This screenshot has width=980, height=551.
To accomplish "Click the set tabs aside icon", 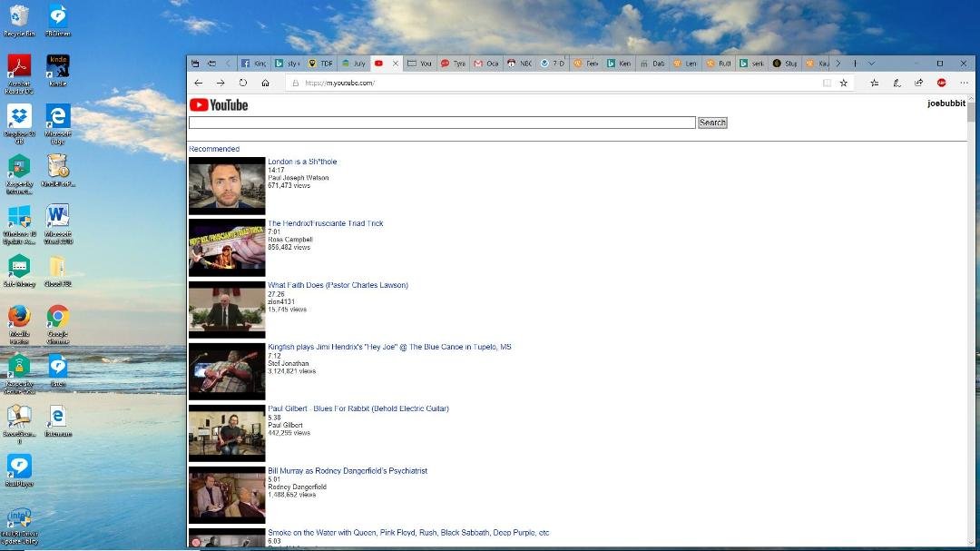I will click(x=211, y=64).
